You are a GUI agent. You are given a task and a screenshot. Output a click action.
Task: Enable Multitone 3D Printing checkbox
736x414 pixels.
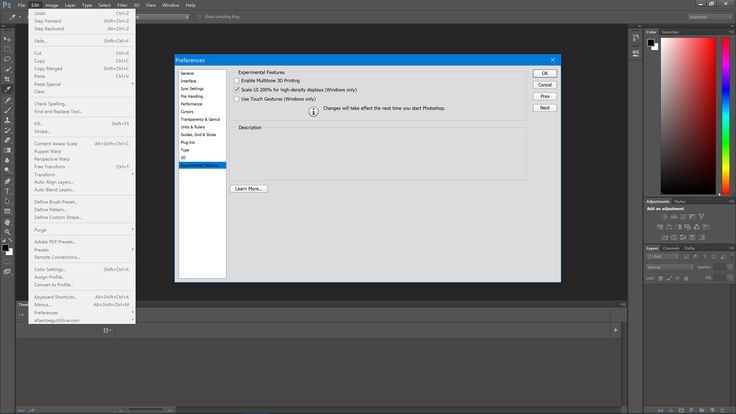click(x=237, y=80)
